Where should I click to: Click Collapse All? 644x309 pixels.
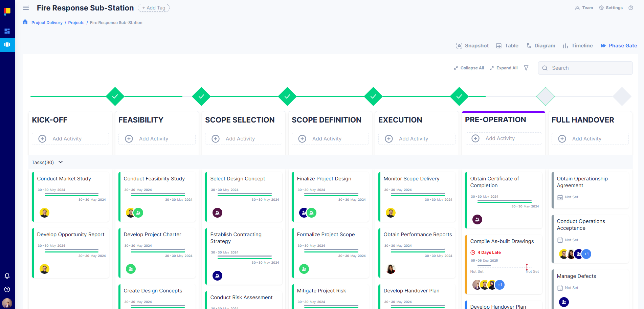tap(469, 68)
